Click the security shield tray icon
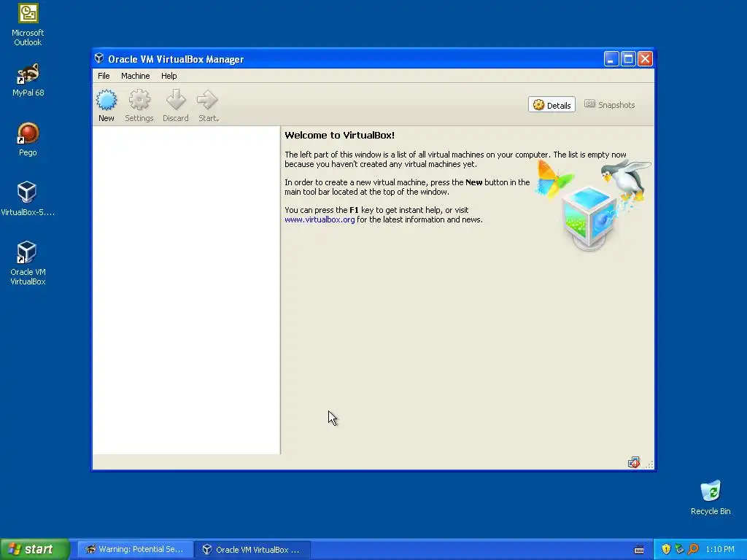The width and height of the screenshot is (747, 560). click(x=666, y=550)
